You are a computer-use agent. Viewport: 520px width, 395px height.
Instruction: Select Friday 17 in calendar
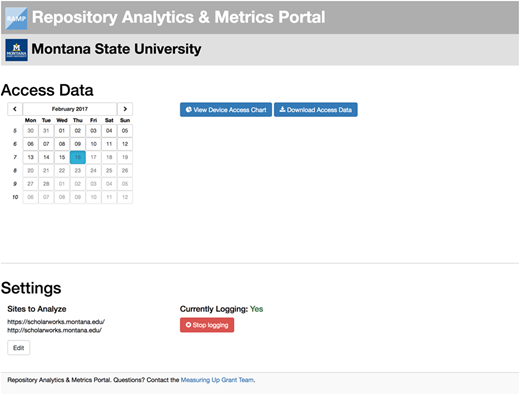pyautogui.click(x=93, y=157)
